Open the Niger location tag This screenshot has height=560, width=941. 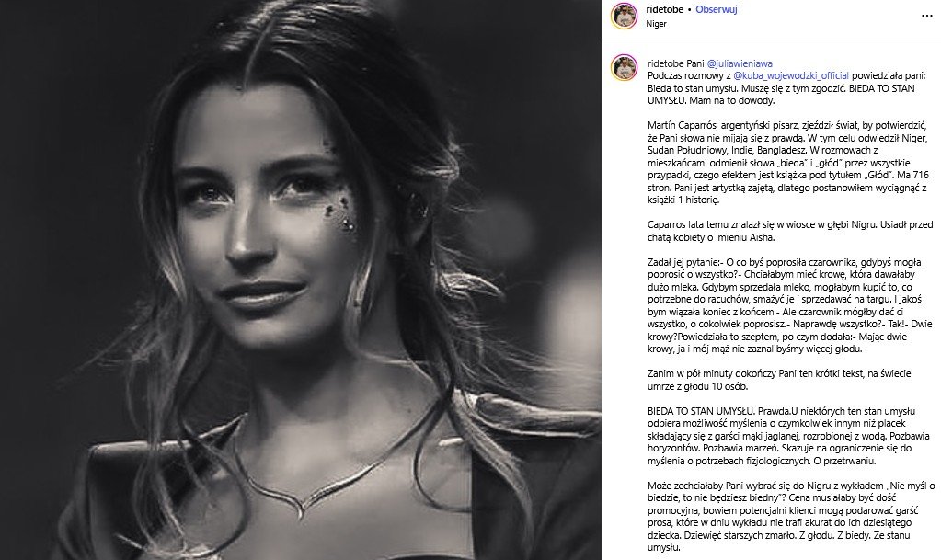[x=657, y=24]
